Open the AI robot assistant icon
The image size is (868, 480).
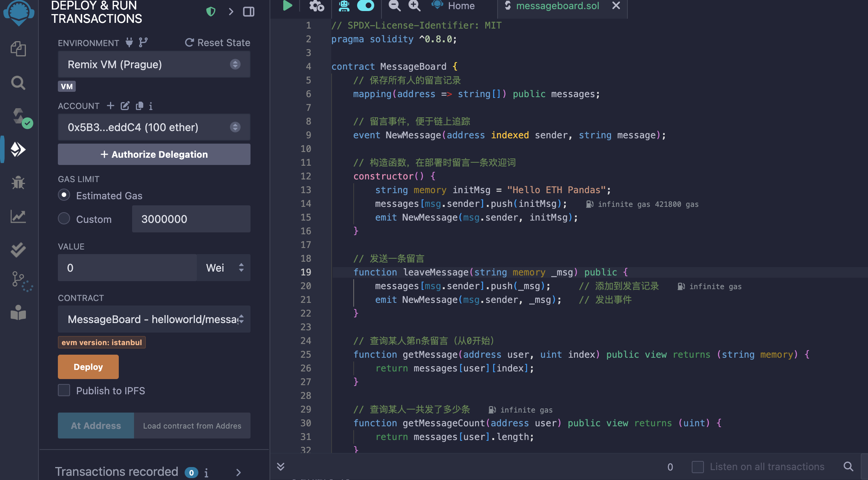[x=344, y=6]
